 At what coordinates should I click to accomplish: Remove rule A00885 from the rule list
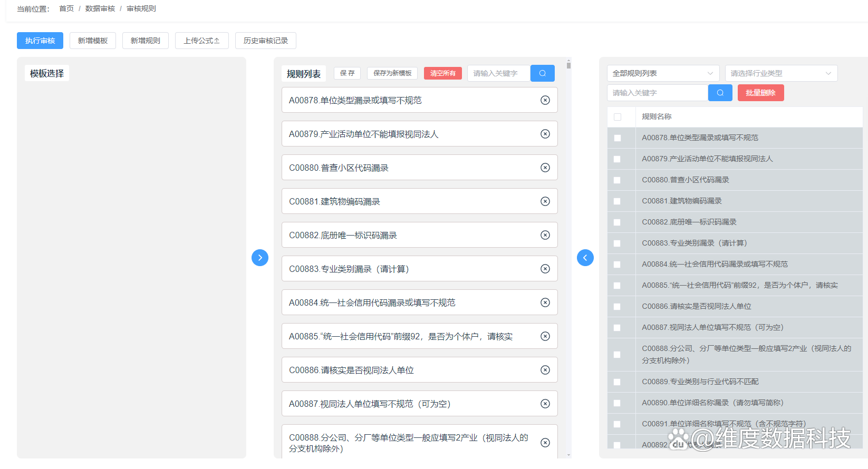pos(545,336)
